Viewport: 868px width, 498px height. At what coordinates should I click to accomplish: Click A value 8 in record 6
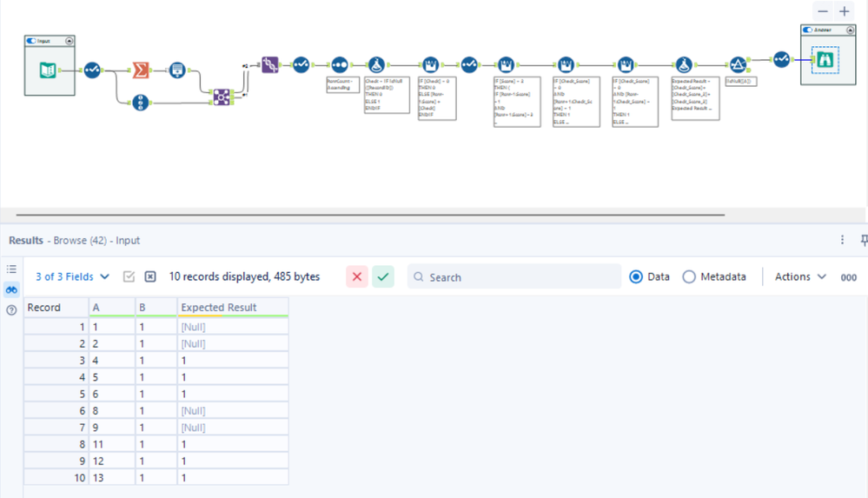pyautogui.click(x=112, y=411)
